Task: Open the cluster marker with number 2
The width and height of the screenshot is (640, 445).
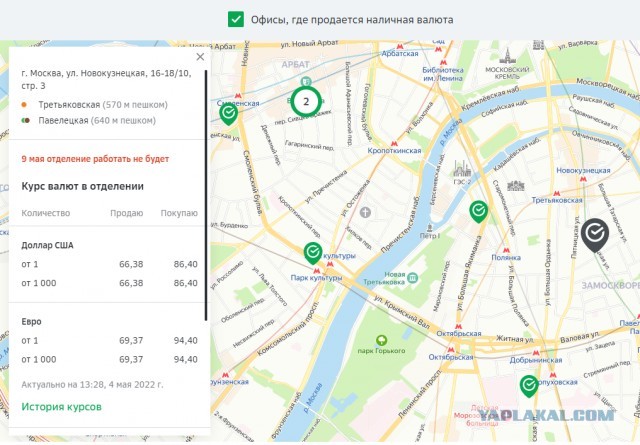Action: click(x=306, y=101)
